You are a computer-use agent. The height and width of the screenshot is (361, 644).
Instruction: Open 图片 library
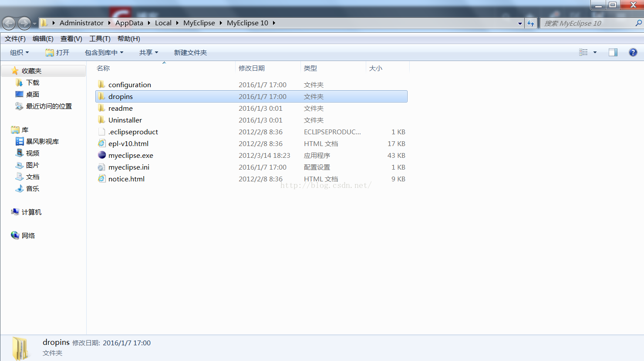(x=33, y=165)
